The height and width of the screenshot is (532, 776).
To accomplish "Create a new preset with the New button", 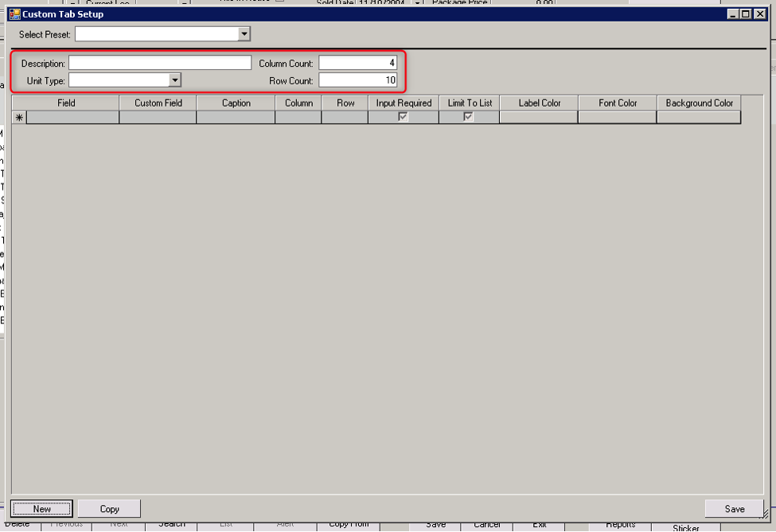I will point(41,508).
